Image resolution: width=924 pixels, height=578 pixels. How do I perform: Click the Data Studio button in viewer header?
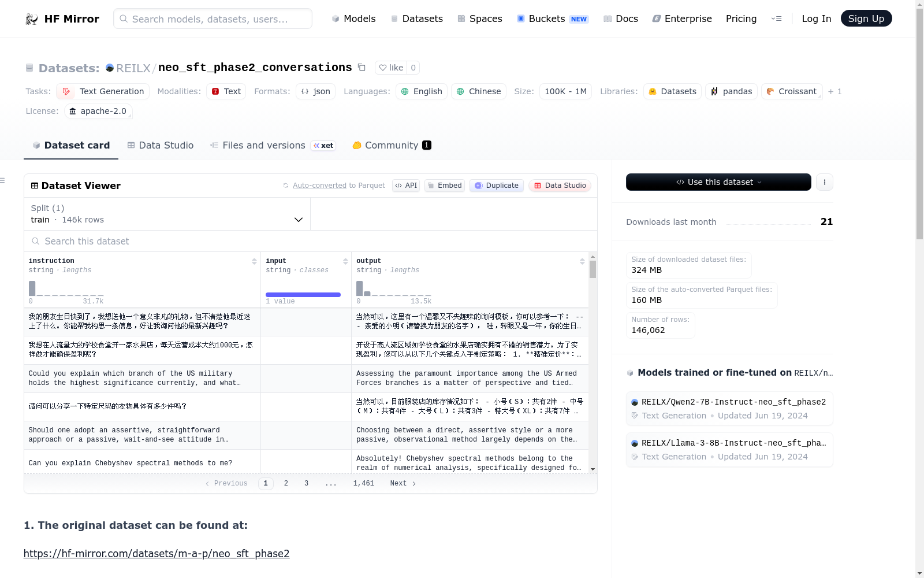tap(560, 186)
